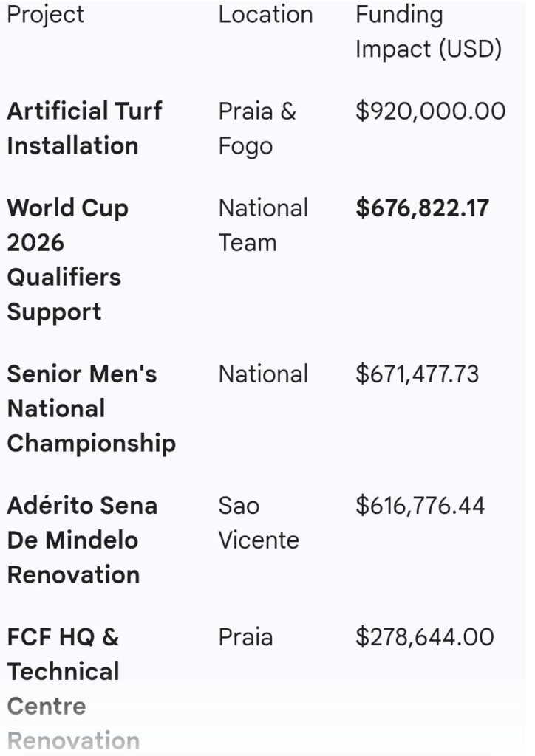Click the World Cup 2026 Qualifiers Support project
Image resolution: width=535 pixels, height=756 pixels.
pos(67,259)
